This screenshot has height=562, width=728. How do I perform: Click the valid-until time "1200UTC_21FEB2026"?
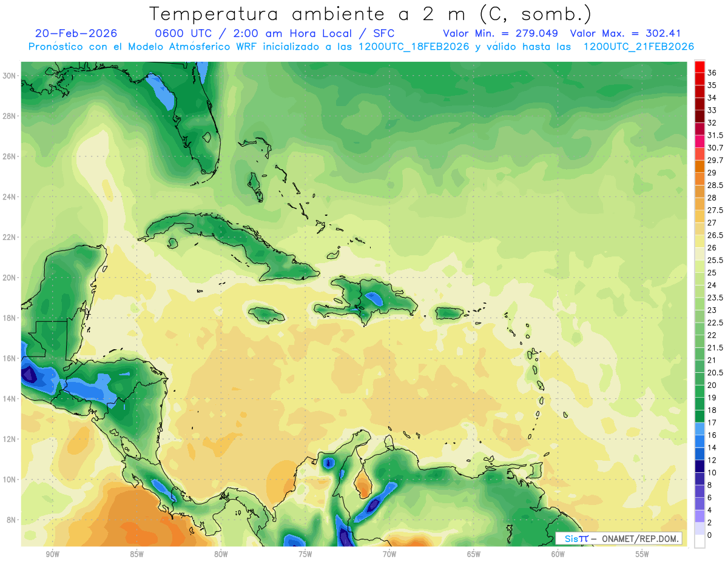click(x=639, y=47)
